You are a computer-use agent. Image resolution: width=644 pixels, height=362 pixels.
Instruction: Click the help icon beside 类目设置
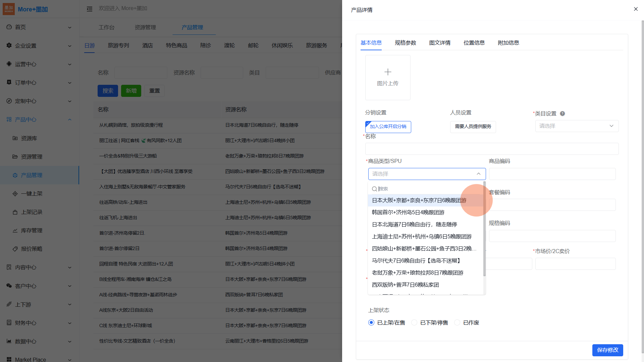pos(562,114)
